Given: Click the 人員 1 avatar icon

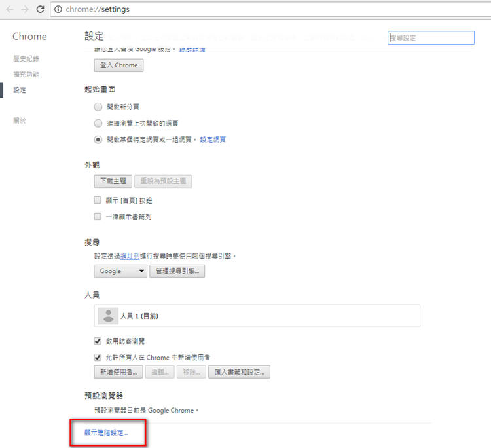Looking at the screenshot, I should click(108, 316).
